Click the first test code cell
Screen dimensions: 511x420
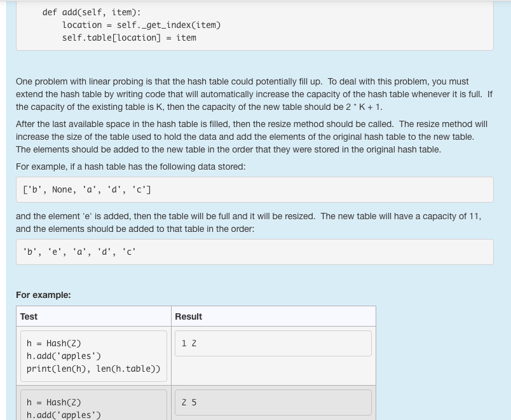93,355
